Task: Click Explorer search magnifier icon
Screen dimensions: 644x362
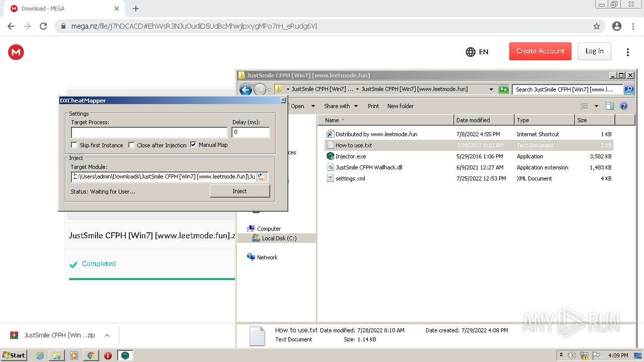Action: click(629, 89)
